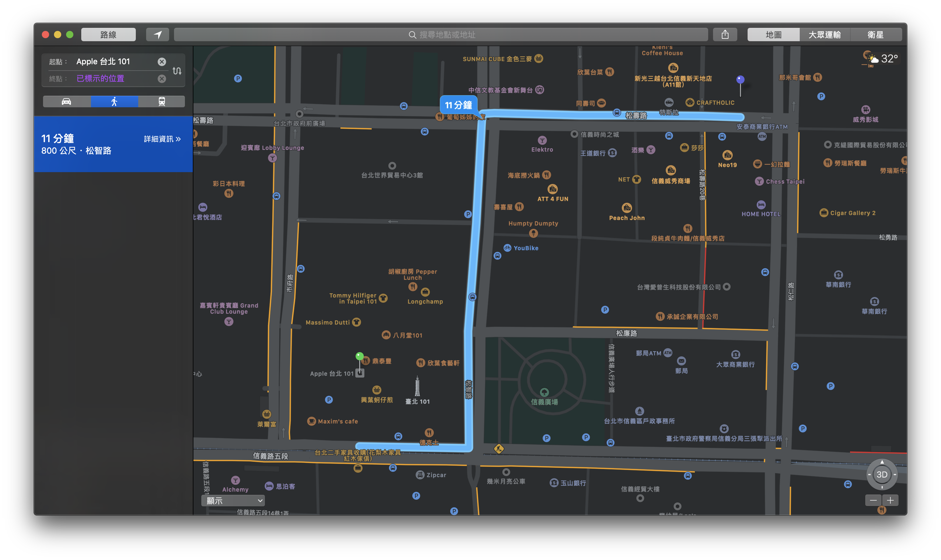Click the SUNMAI CUBE 金色三麥 icon
941x560 pixels.
point(539,58)
